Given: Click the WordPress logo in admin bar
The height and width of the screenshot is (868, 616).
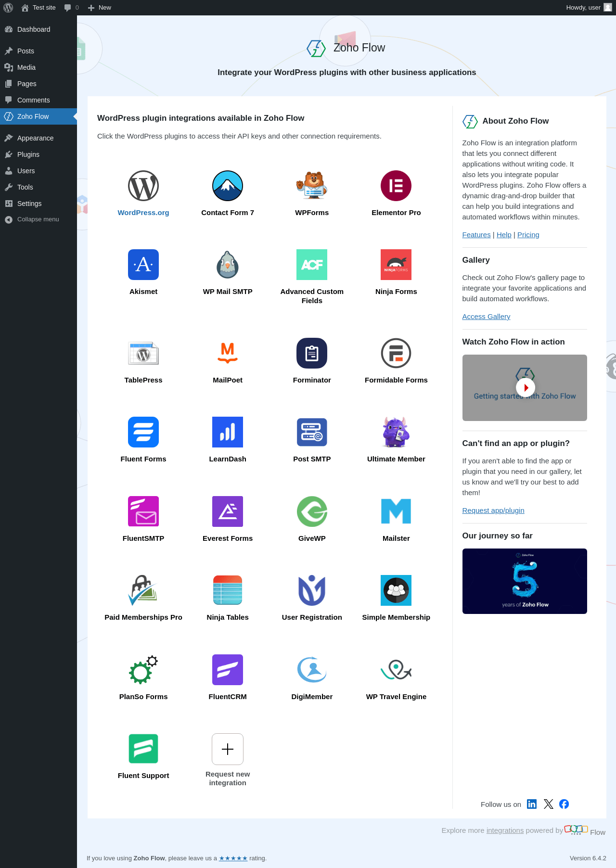Looking at the screenshot, I should click(x=8, y=8).
